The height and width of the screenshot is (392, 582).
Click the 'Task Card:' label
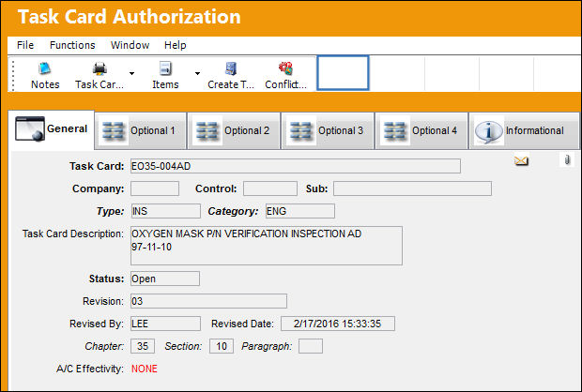point(97,166)
